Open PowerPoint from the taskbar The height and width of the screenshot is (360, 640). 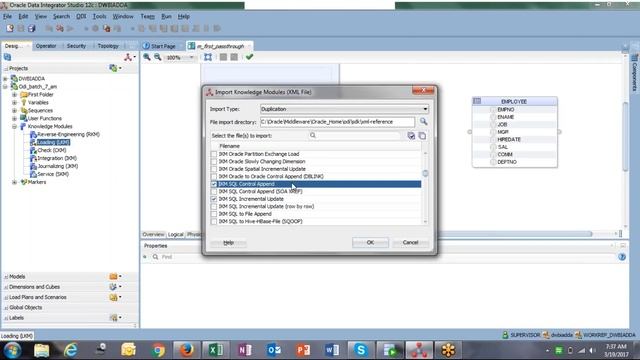303,350
